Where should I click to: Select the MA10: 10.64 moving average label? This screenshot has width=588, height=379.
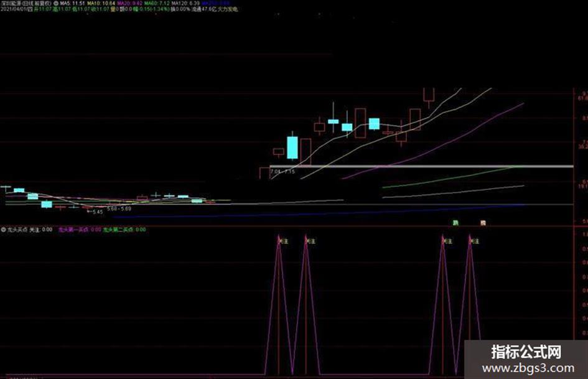click(101, 3)
